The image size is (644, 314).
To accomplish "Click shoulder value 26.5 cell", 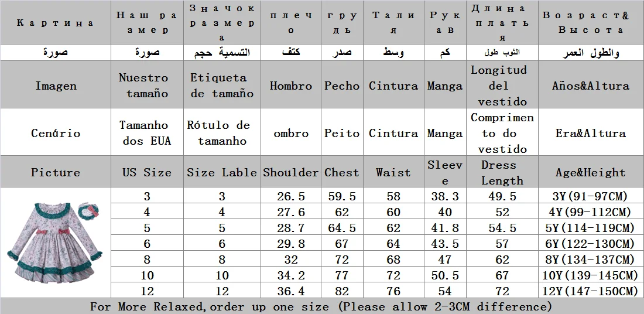I will pos(291,196).
